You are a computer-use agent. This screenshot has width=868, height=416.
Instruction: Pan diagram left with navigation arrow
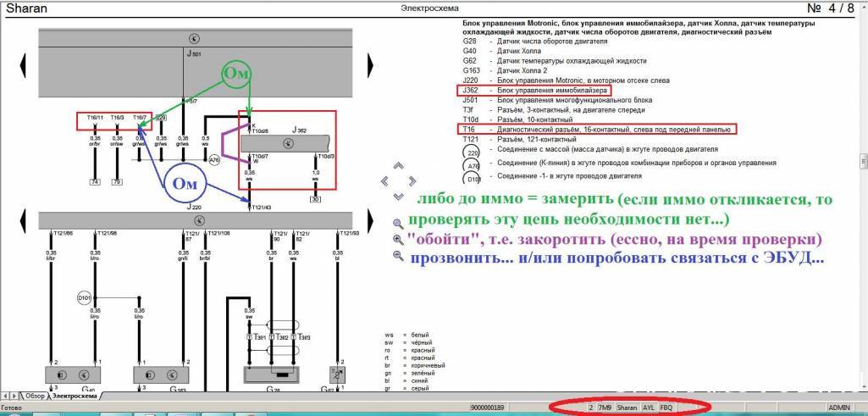click(385, 181)
